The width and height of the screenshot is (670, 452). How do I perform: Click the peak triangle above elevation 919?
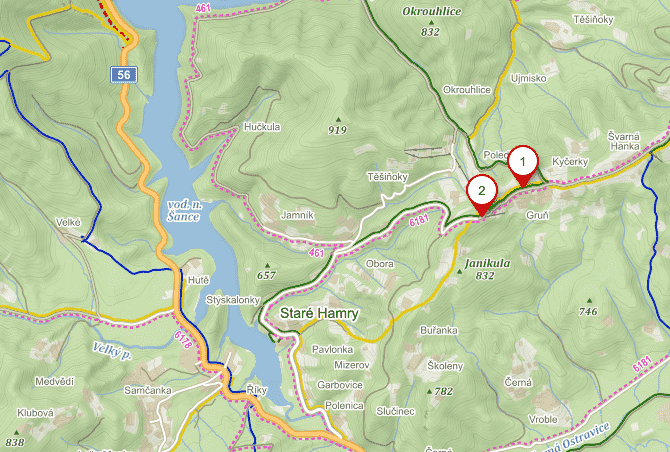[x=338, y=120]
